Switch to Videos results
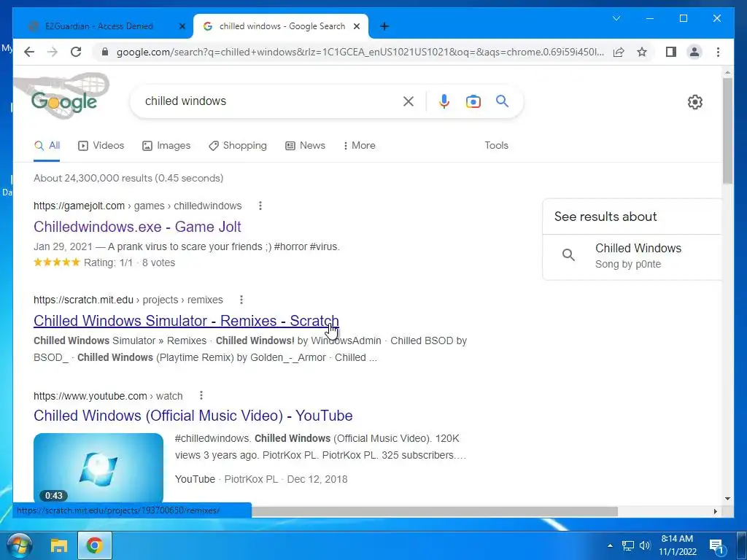 (101, 146)
